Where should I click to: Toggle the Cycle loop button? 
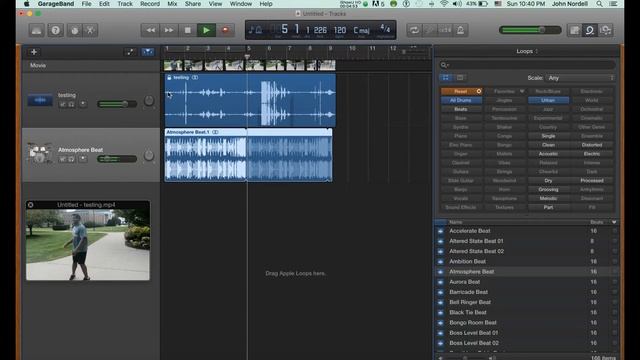tap(414, 30)
